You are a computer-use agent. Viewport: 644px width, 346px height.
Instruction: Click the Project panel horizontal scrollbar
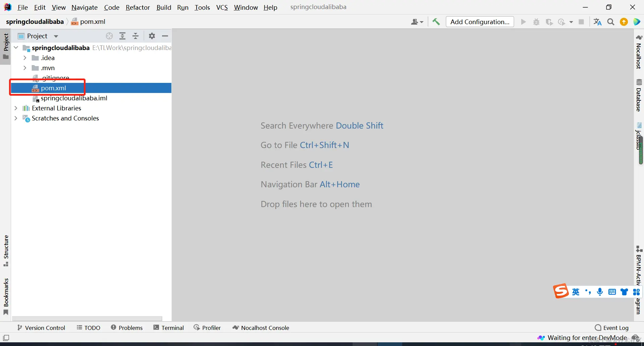pyautogui.click(x=87, y=318)
